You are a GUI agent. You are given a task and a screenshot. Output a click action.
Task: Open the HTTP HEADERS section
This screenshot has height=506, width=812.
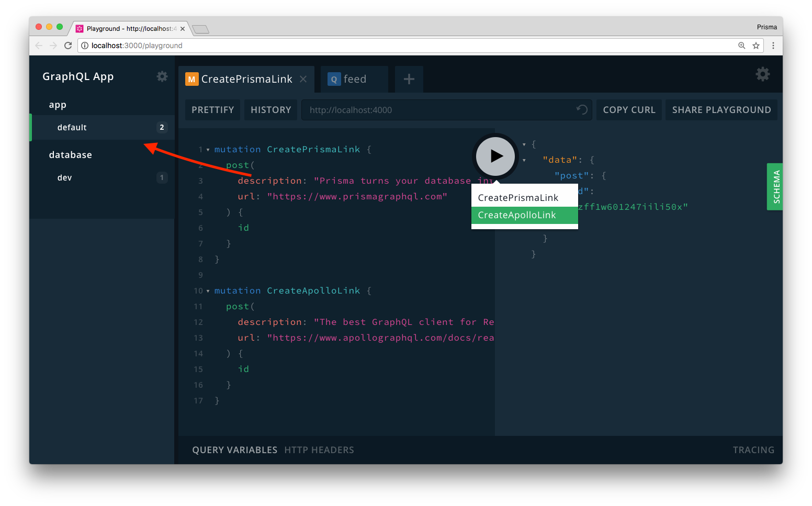tap(319, 449)
